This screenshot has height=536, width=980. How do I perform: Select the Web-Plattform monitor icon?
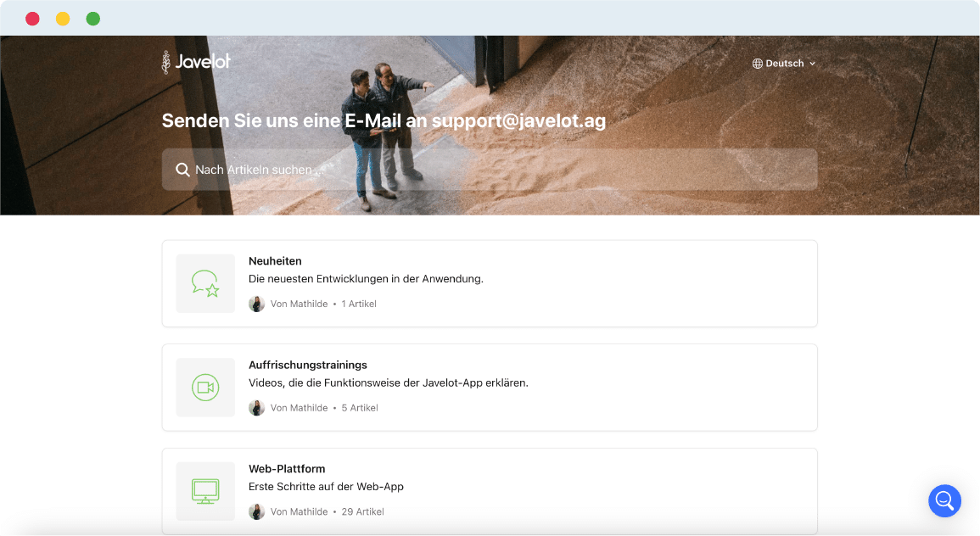[205, 492]
